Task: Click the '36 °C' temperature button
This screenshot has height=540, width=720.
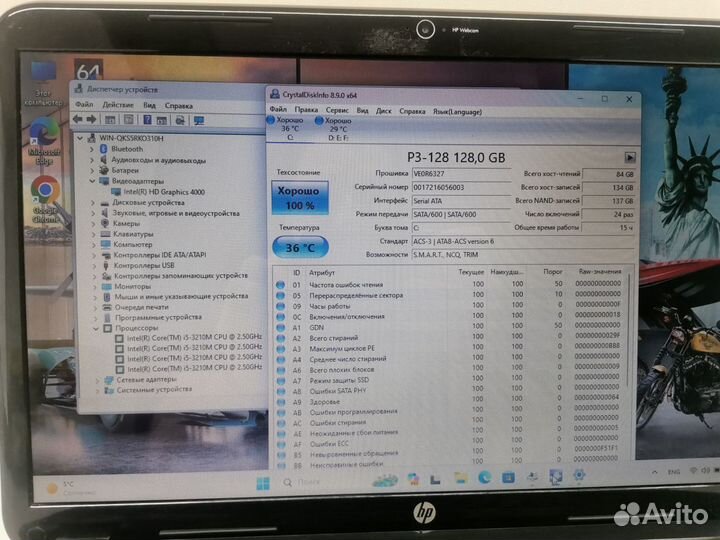Action: click(300, 248)
